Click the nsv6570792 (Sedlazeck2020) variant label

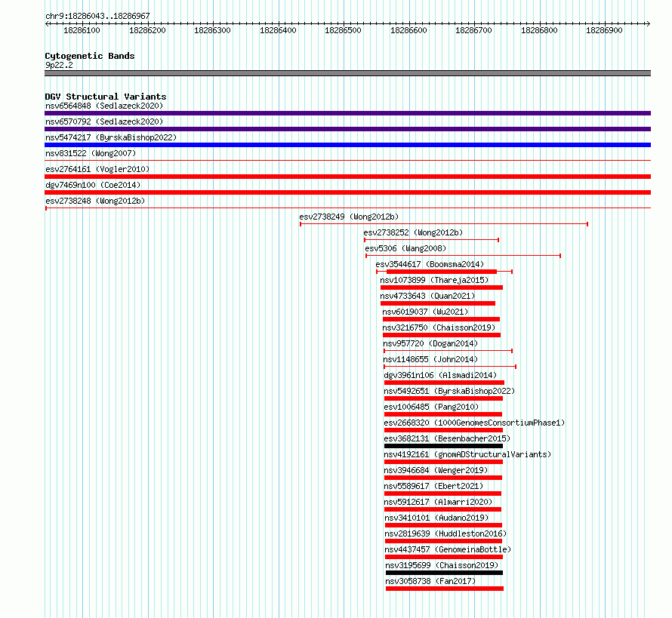tap(104, 121)
